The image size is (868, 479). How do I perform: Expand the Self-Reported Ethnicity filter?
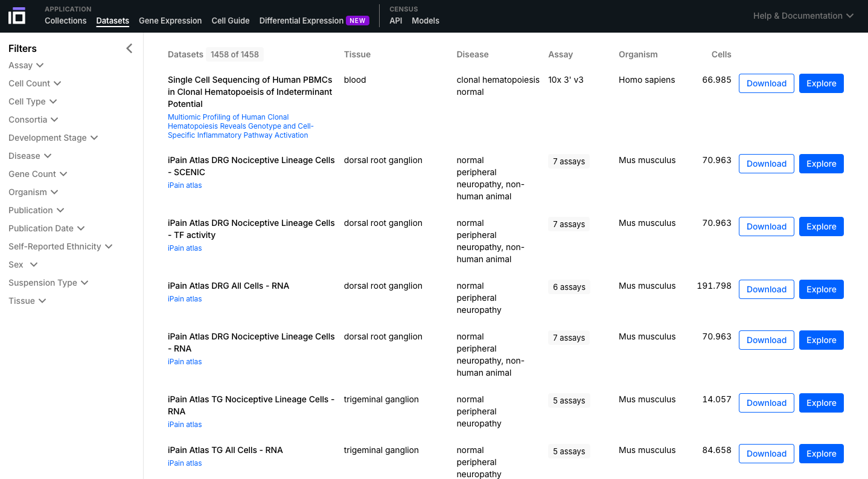coord(60,246)
